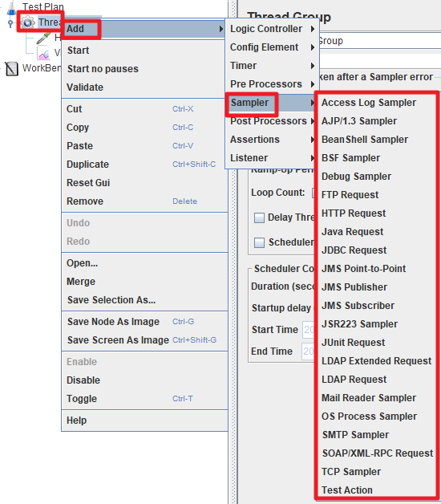Add a Mail Reader Sampler
The image size is (441, 504).
[377, 398]
